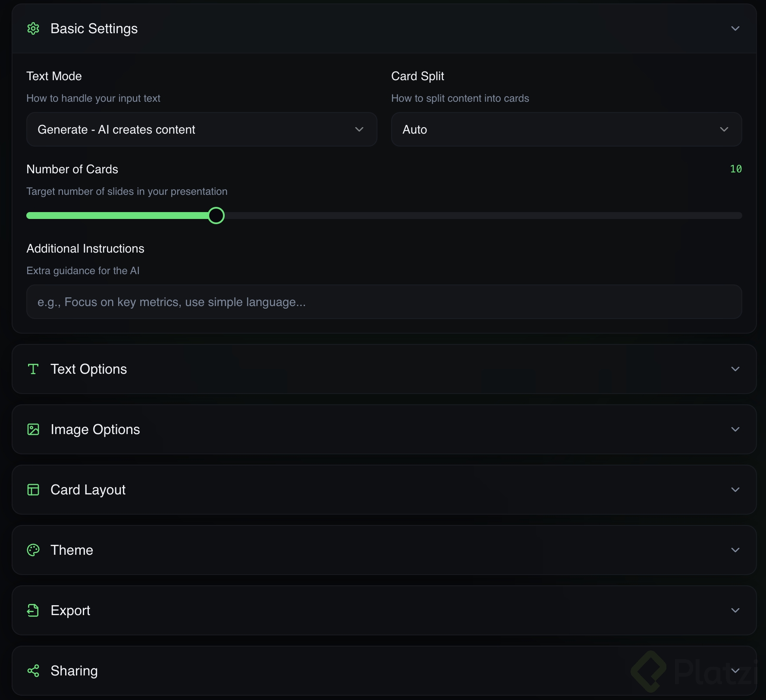This screenshot has height=700, width=766.
Task: Click the gear icon beside Basic Settings
Action: (x=33, y=28)
